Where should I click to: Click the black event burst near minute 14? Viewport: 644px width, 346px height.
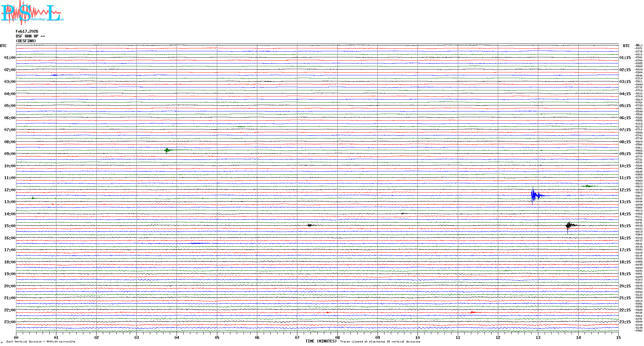[569, 226]
